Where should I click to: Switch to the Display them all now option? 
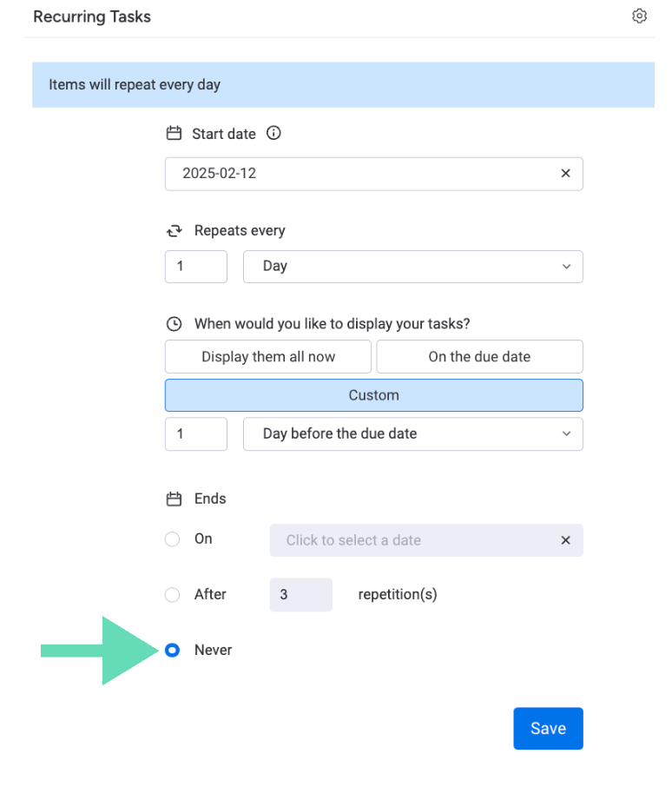tap(267, 356)
